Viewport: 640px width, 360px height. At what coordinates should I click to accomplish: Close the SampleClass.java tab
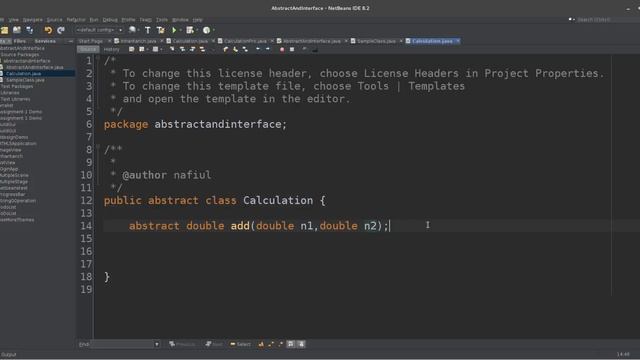[401, 41]
